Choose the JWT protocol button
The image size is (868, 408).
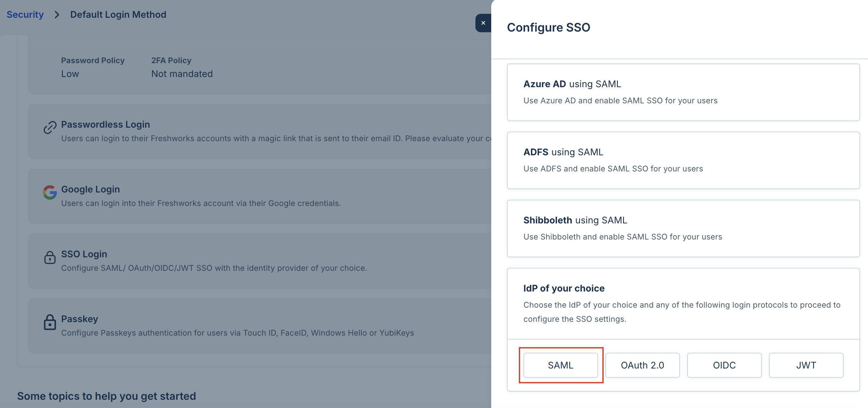coord(806,365)
